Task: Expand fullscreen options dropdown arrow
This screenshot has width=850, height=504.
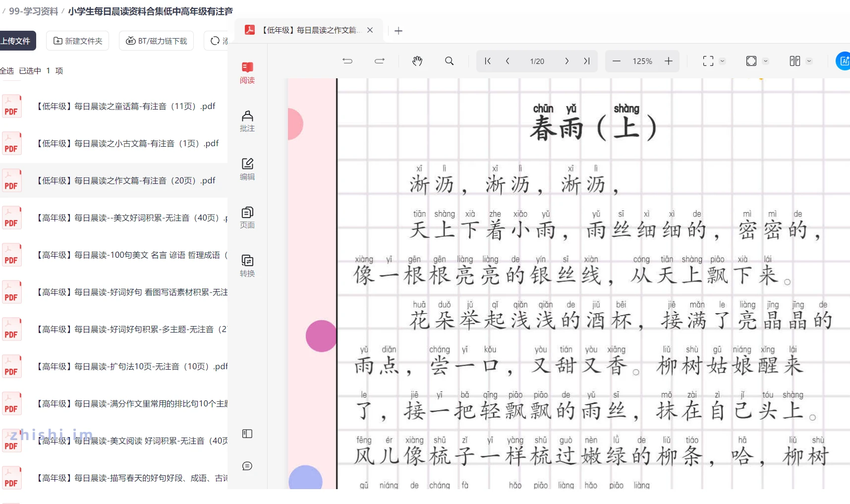Action: point(722,61)
